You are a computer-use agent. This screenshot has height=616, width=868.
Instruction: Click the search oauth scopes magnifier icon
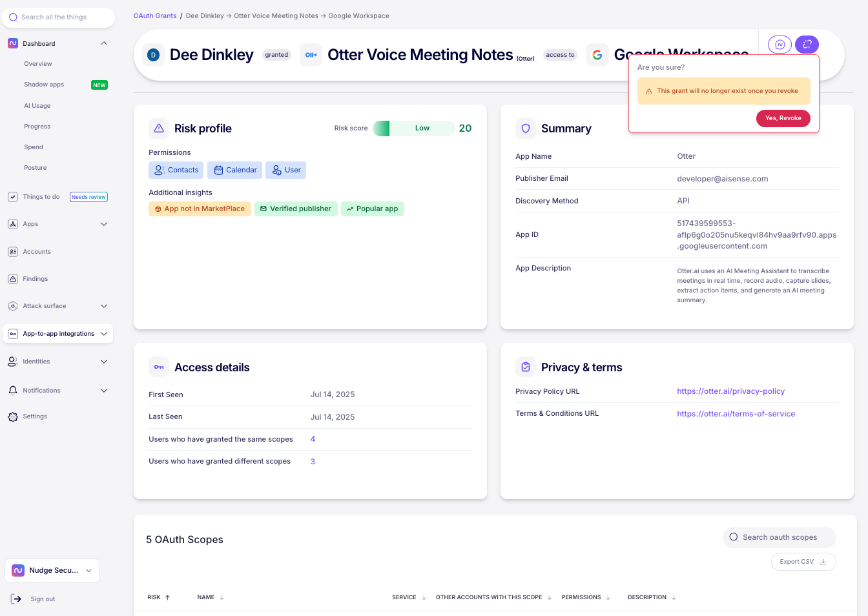click(x=734, y=537)
